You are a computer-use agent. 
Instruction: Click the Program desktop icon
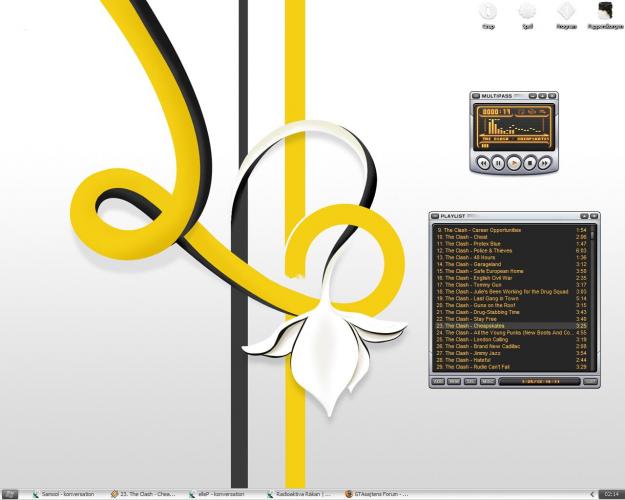click(566, 15)
